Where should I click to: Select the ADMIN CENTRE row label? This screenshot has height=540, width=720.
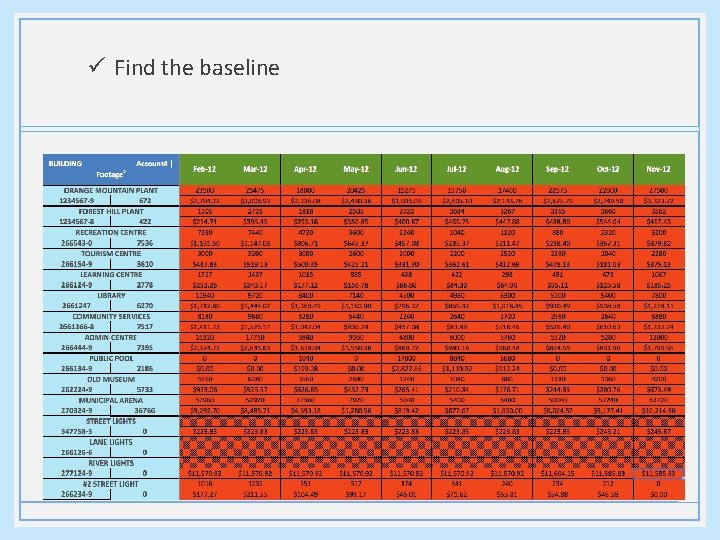[111, 338]
